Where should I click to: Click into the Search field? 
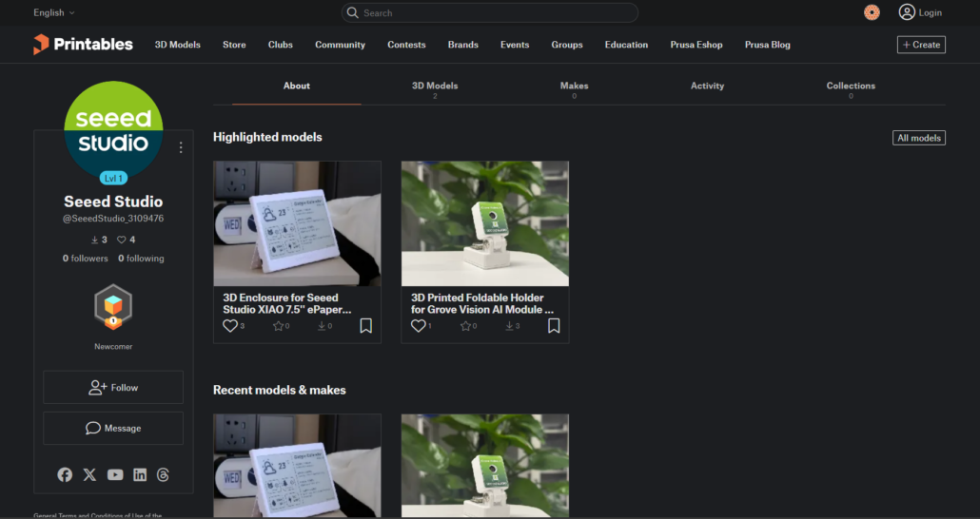click(x=490, y=12)
